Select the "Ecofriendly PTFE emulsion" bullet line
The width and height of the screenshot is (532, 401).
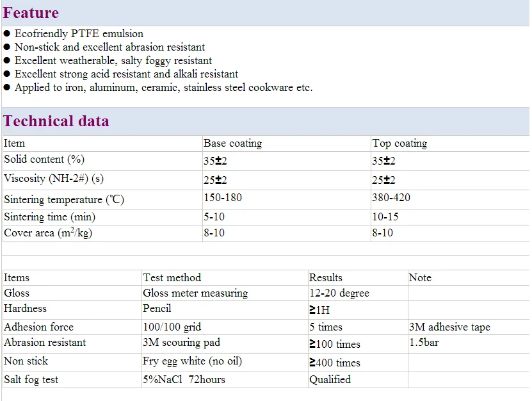coord(79,33)
